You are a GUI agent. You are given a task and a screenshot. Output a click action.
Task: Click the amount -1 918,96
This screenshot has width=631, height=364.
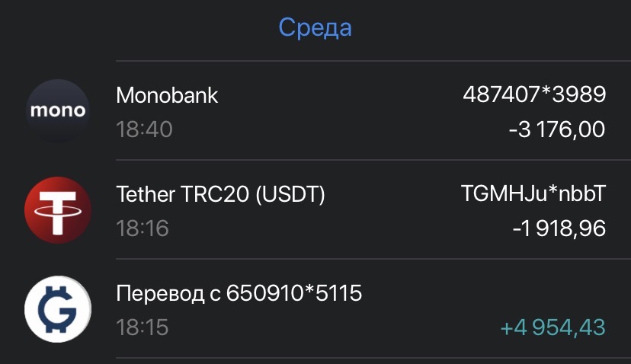click(559, 228)
